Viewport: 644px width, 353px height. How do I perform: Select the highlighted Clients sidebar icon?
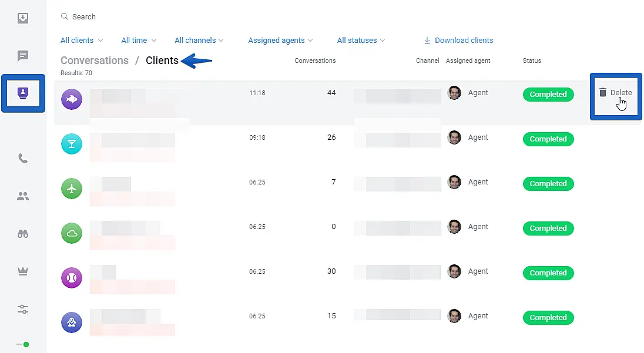point(23,93)
